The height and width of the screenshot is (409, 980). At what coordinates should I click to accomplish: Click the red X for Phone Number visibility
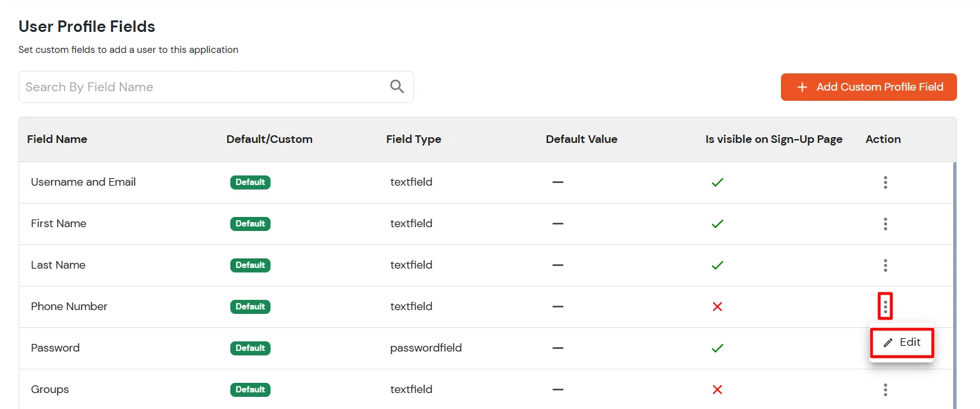coord(717,306)
